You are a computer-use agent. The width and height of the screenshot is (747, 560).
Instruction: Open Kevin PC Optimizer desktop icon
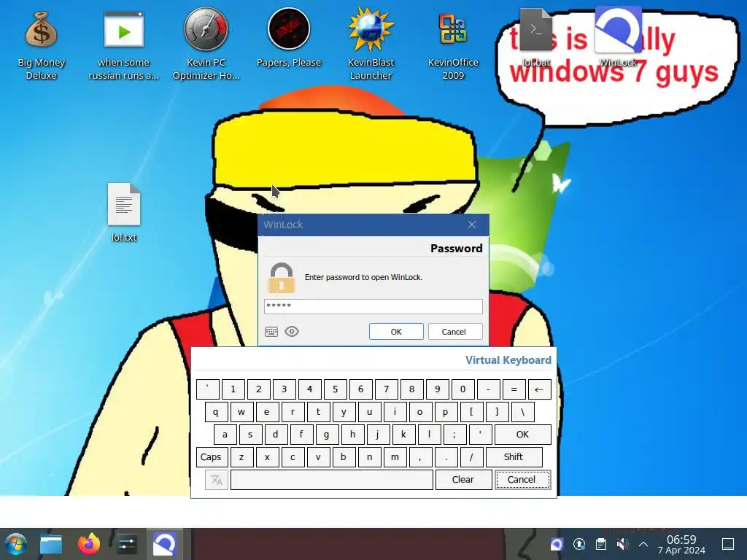(206, 44)
